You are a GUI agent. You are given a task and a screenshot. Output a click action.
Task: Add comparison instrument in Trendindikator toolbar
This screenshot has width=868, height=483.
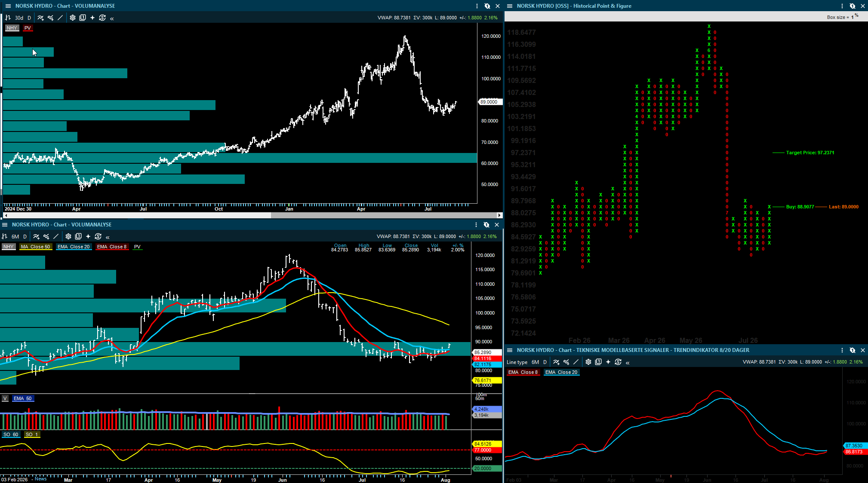(x=566, y=362)
